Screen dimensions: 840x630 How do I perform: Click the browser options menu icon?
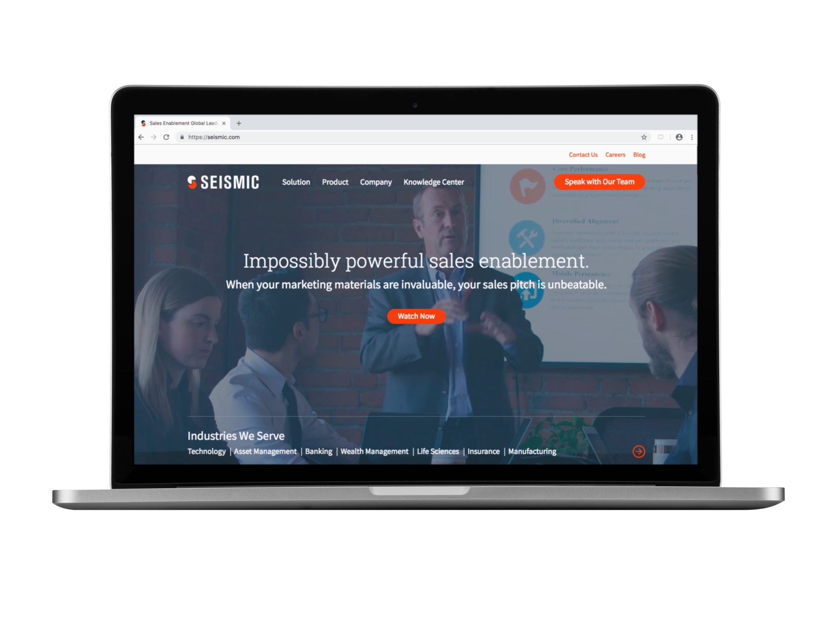pos(692,136)
